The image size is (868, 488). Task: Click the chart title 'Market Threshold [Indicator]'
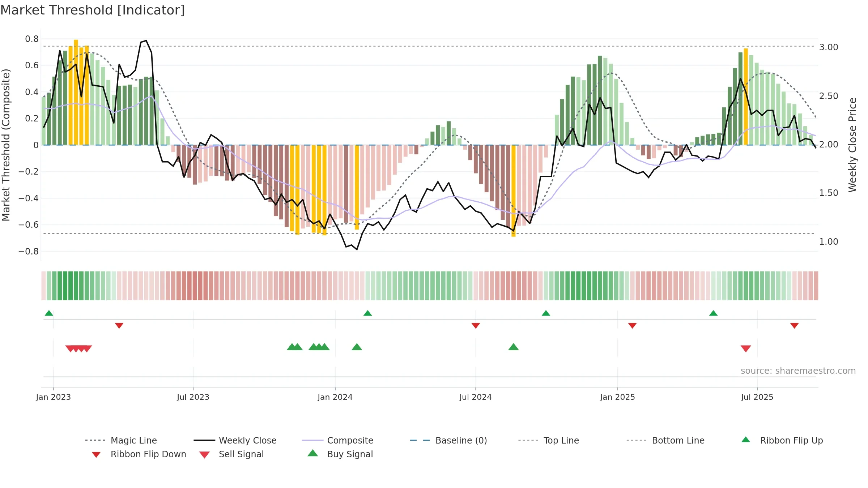93,10
